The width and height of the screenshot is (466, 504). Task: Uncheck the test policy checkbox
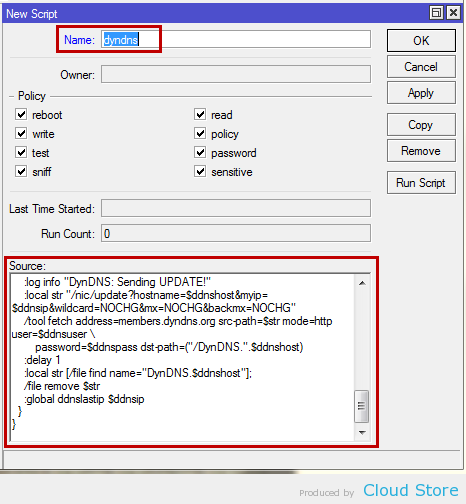coord(21,152)
